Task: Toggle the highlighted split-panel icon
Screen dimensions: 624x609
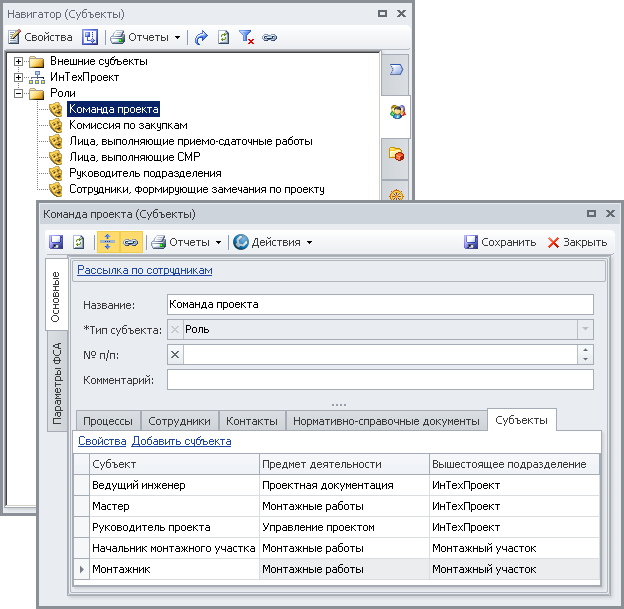Action: [108, 242]
